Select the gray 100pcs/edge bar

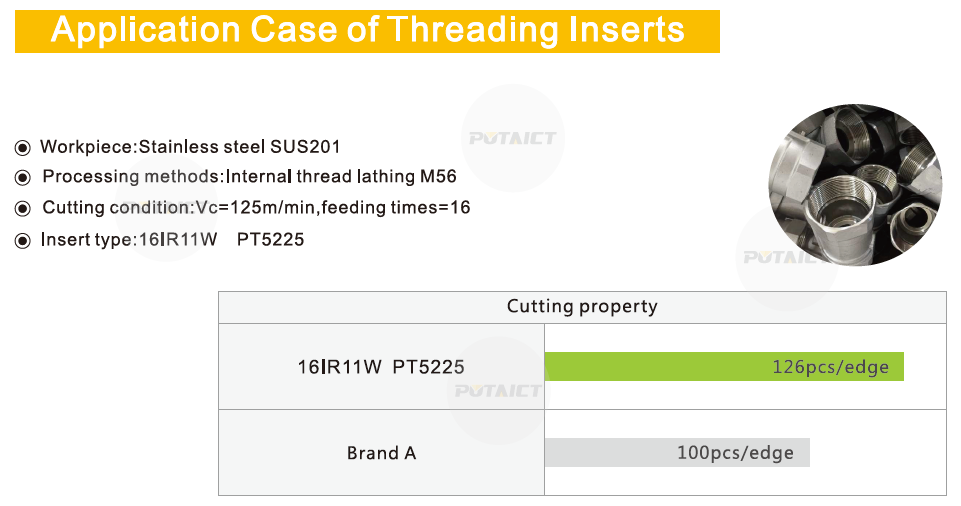click(x=677, y=453)
